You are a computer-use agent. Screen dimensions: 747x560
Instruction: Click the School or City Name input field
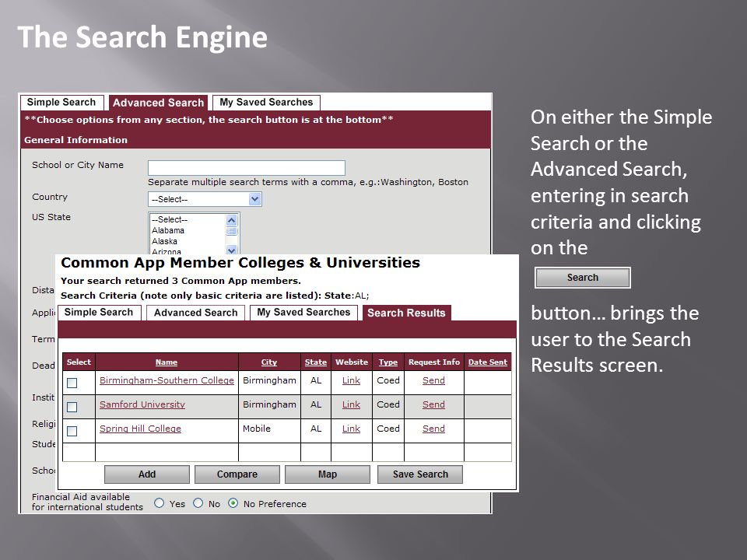[x=247, y=168]
